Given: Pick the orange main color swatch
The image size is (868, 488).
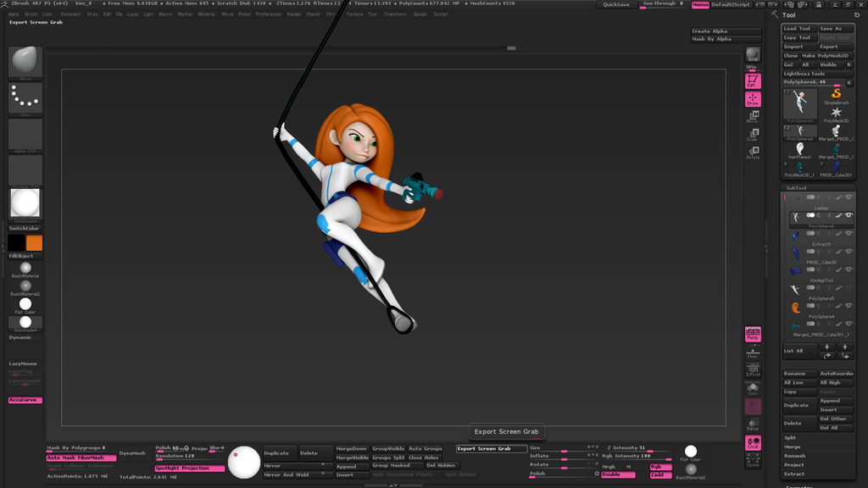Looking at the screenshot, I should [x=34, y=243].
